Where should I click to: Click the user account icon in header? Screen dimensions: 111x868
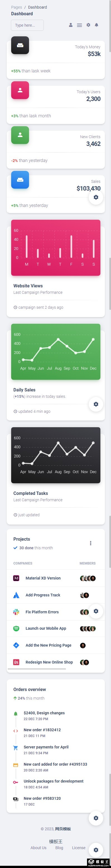point(71,25)
